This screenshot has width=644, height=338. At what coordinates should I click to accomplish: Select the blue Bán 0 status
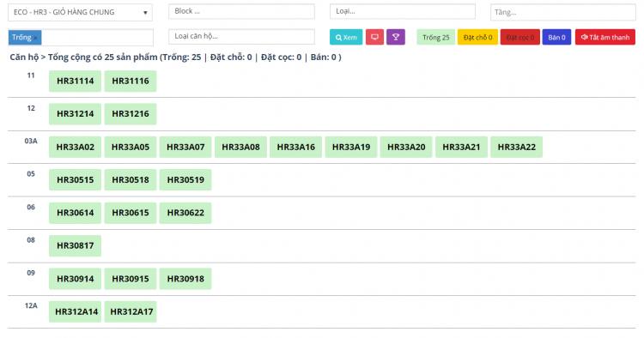coord(556,38)
